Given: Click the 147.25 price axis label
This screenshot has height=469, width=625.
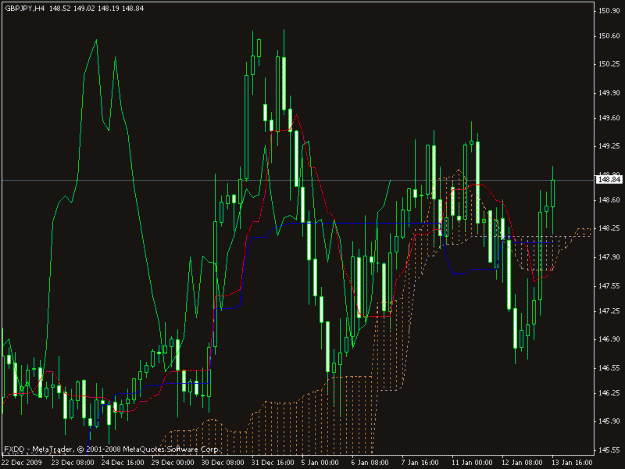Looking at the screenshot, I should 609,311.
